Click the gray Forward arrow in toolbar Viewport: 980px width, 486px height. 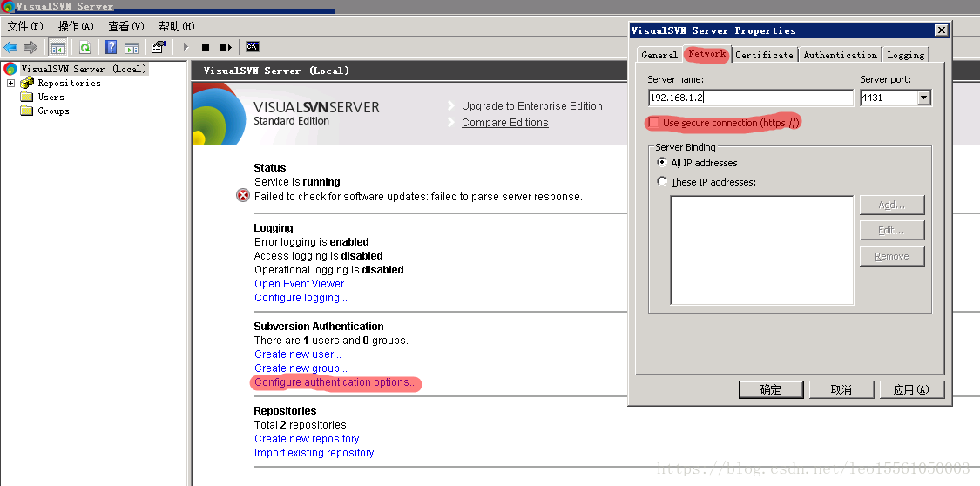point(30,47)
